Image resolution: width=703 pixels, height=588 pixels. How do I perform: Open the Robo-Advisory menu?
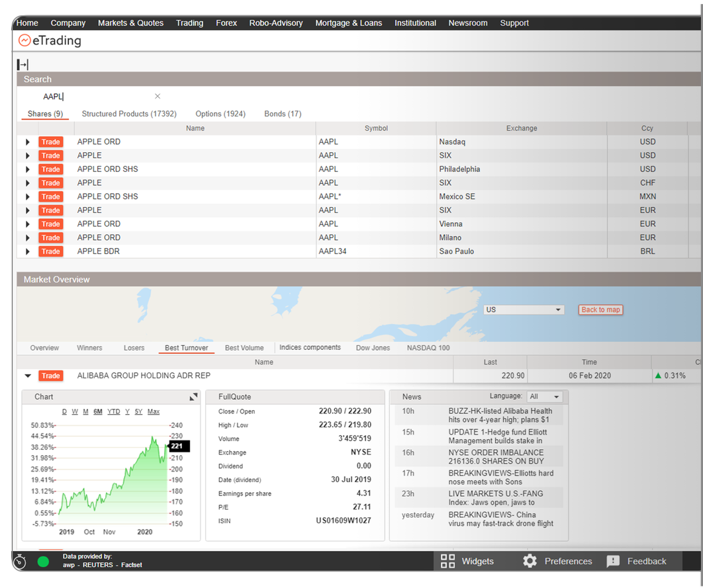[276, 23]
